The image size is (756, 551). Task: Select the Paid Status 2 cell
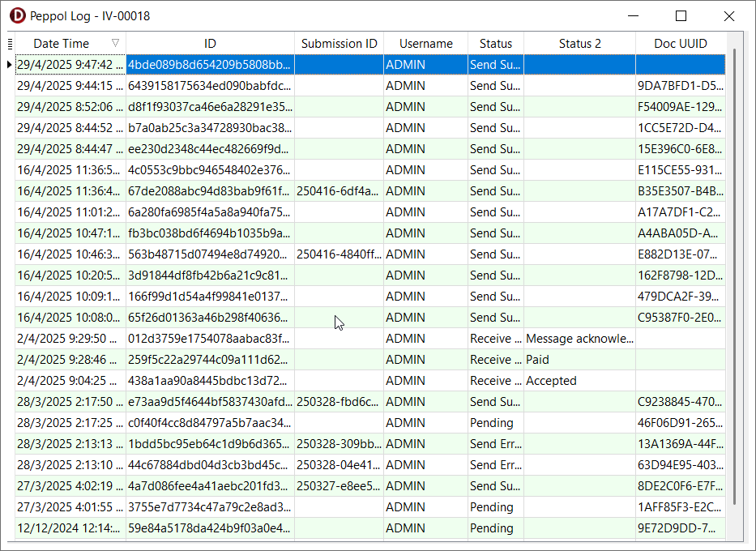pyautogui.click(x=579, y=360)
